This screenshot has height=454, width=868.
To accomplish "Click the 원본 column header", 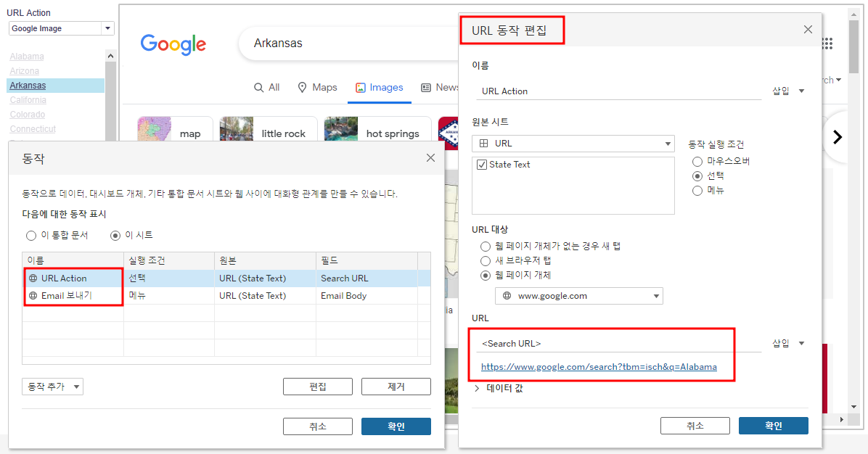I will point(265,260).
